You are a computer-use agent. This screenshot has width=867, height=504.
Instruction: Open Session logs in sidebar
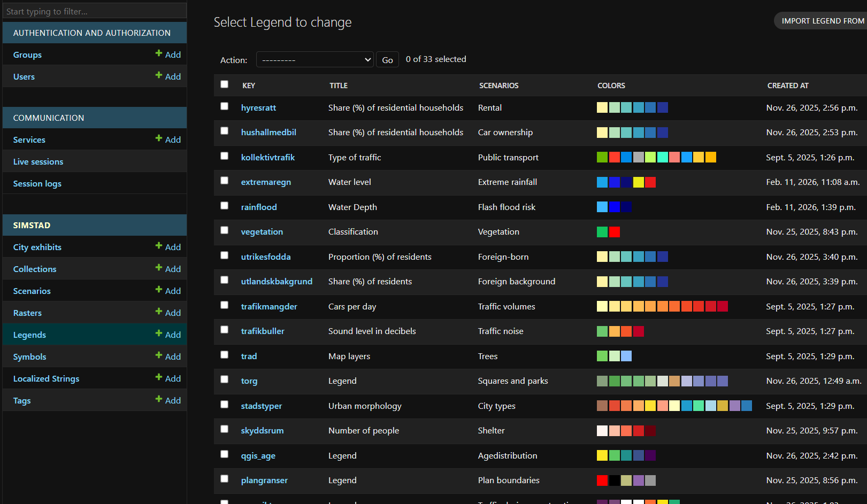37,183
